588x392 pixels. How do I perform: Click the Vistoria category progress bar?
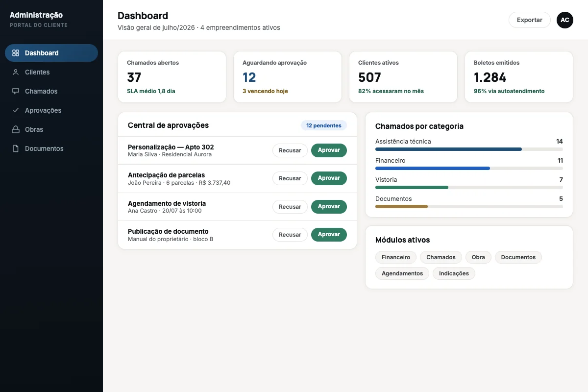click(x=469, y=187)
